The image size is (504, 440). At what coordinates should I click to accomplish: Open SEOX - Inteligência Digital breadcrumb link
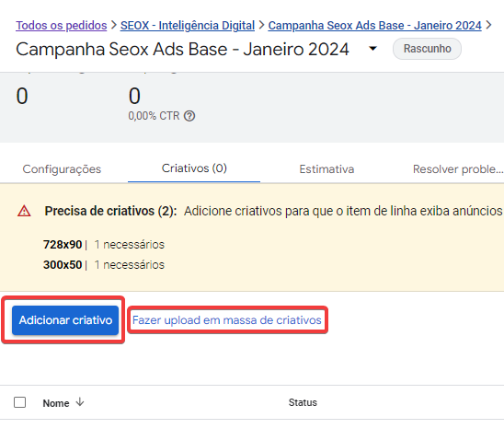click(x=188, y=26)
